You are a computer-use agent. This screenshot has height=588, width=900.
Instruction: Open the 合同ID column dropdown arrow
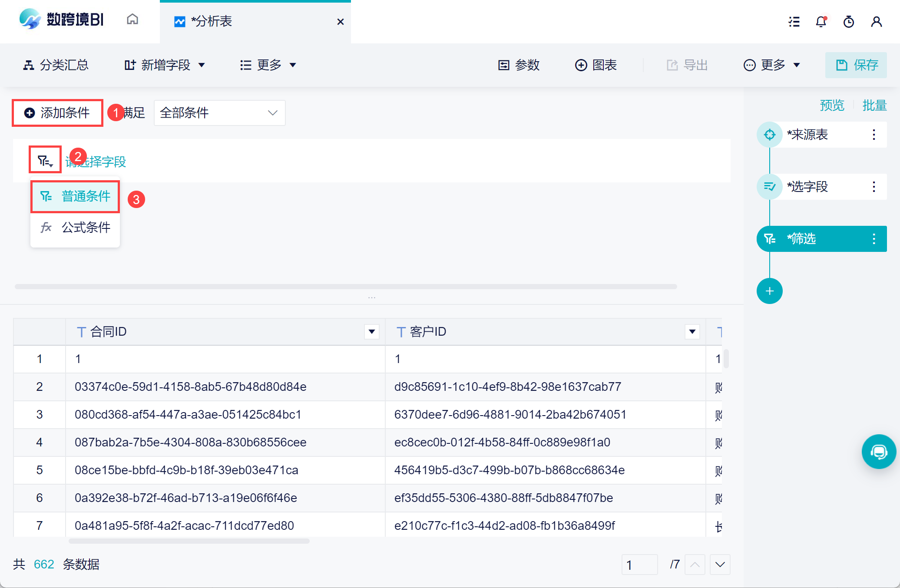click(372, 332)
